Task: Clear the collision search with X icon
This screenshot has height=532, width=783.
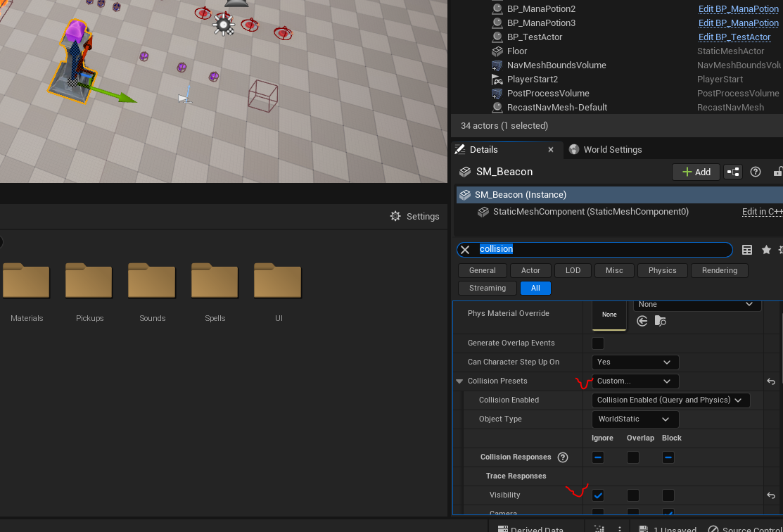Action: tap(465, 249)
